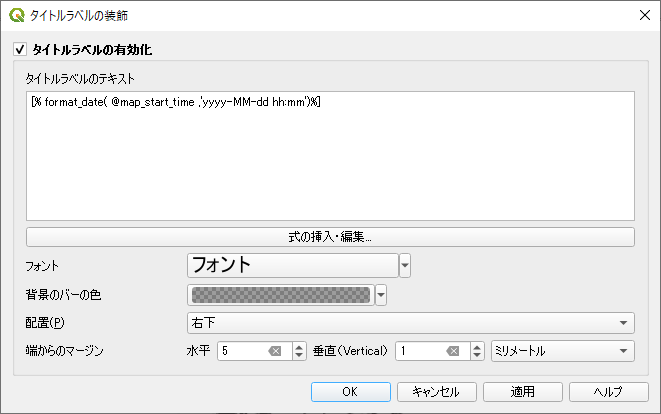Click inside the title label text area
Viewport: 661px width, 414px height.
pos(330,156)
